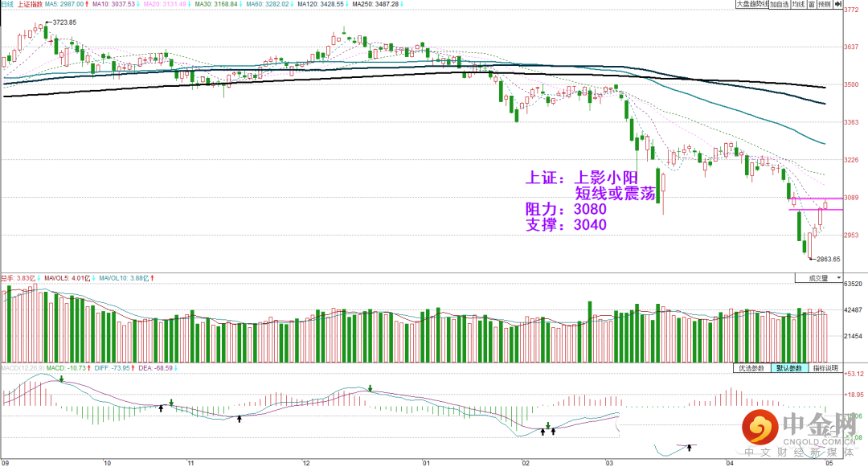Image resolution: width=868 pixels, height=467 pixels.
Task: Click the 日线 period label
Action: [x=6, y=4]
